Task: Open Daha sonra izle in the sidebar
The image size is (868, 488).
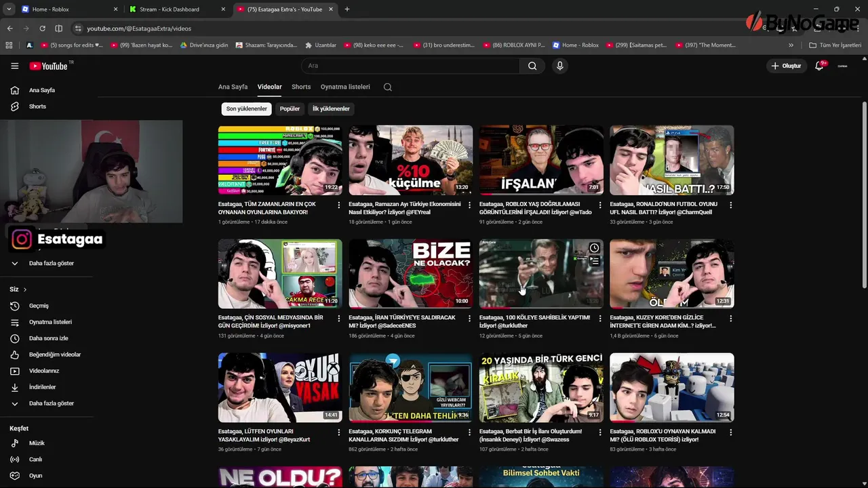Action: coord(47,338)
